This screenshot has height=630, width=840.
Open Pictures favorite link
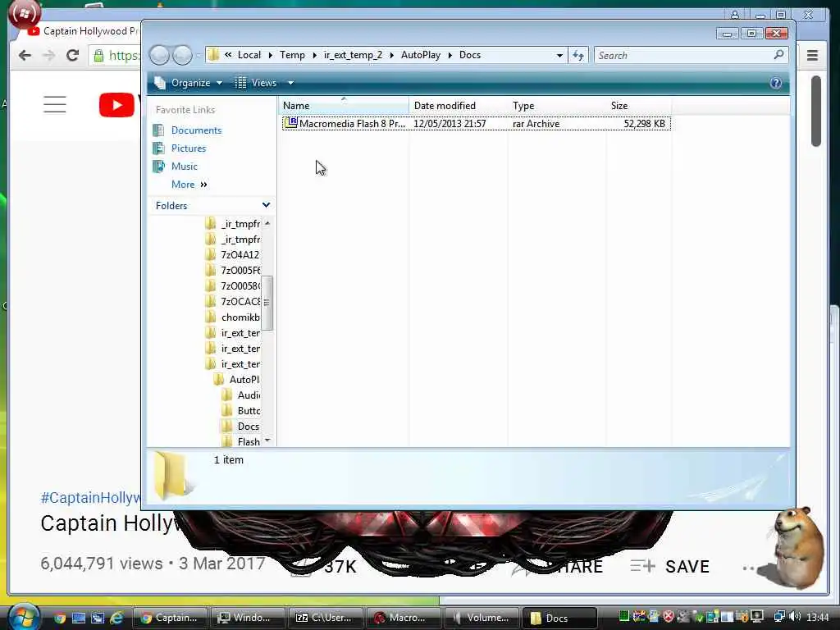point(188,148)
